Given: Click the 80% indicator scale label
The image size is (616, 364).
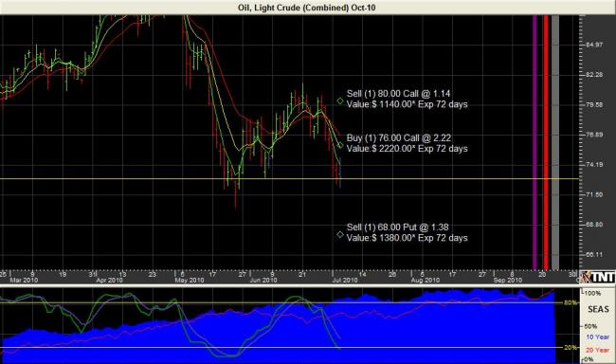Looking at the screenshot, I should tap(571, 302).
